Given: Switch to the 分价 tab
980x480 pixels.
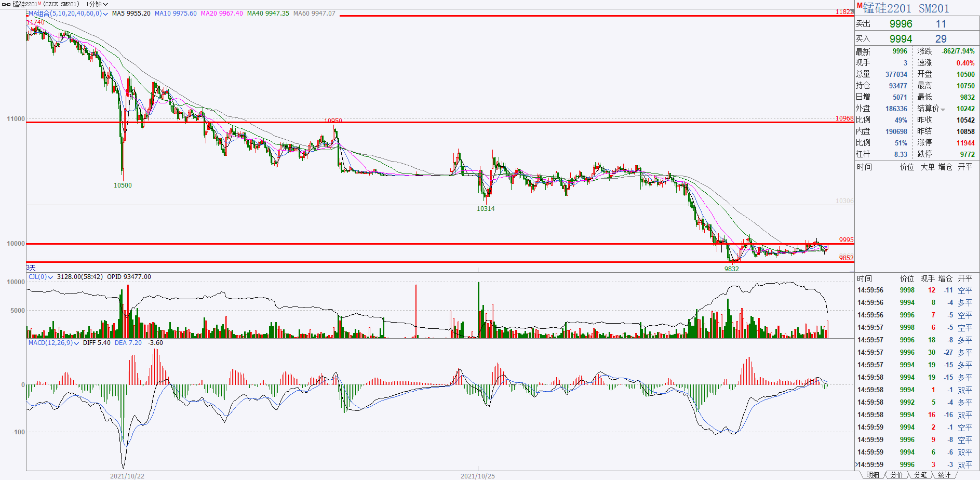Looking at the screenshot, I should pos(896,475).
